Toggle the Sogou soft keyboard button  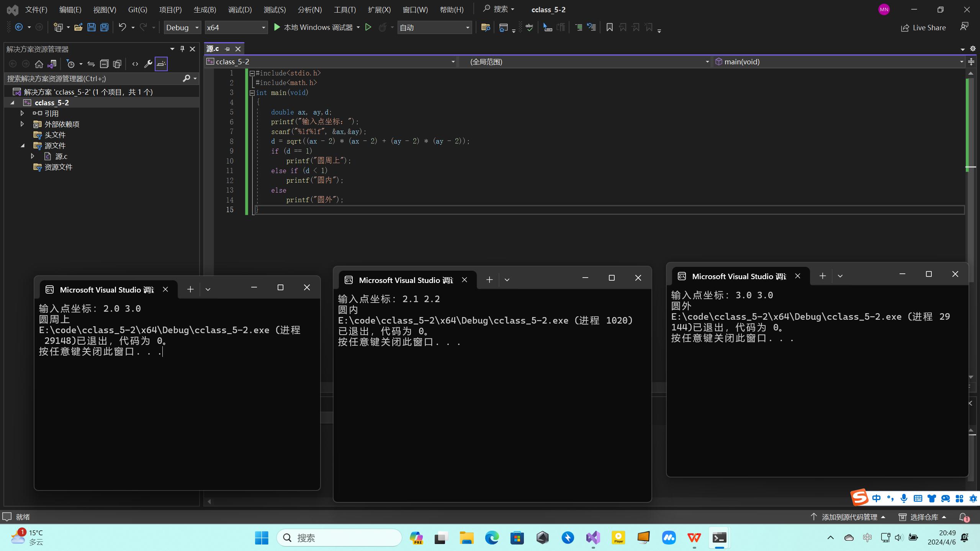(x=918, y=498)
